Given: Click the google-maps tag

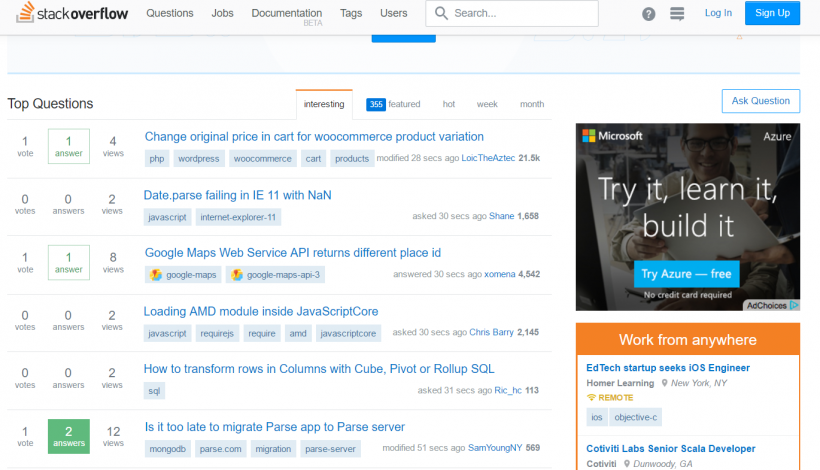Looking at the screenshot, I should pyautogui.click(x=183, y=274).
